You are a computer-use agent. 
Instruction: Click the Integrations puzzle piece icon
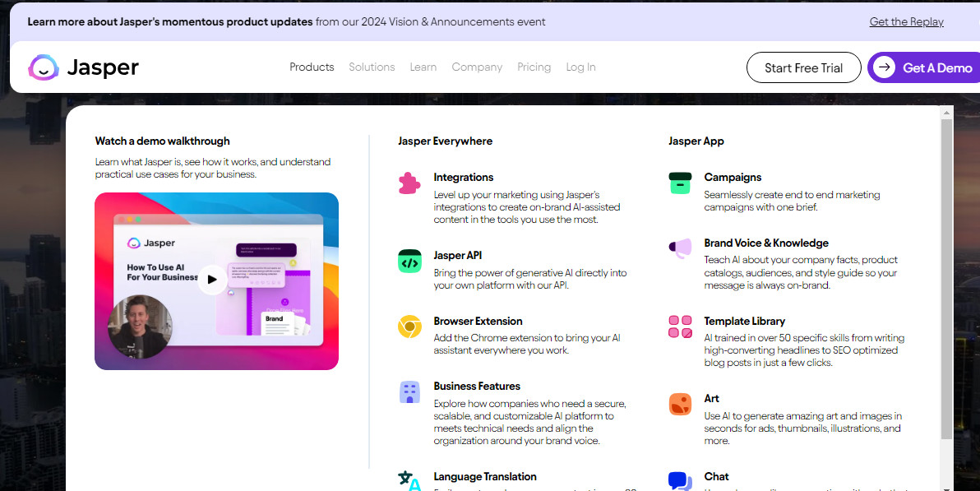pyautogui.click(x=409, y=183)
